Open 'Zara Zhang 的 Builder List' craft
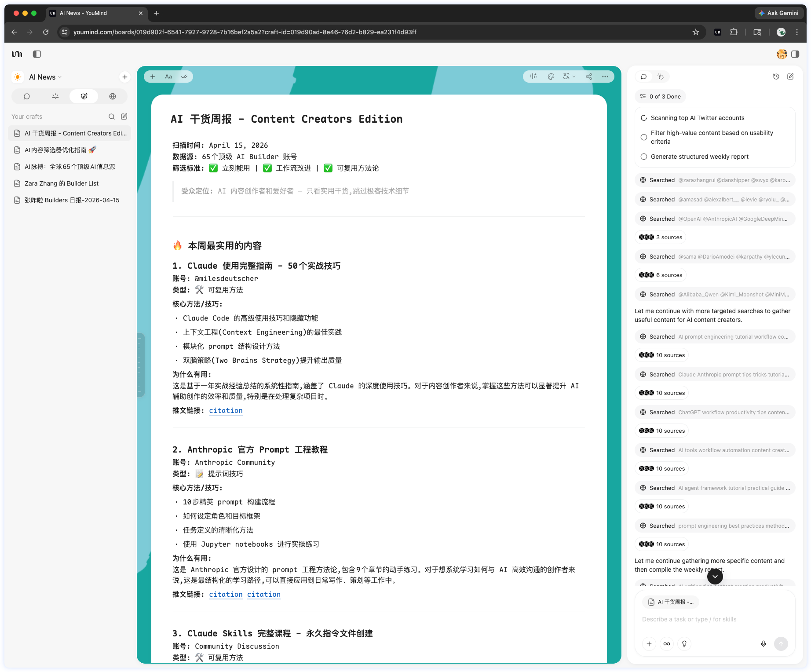The width and height of the screenshot is (811, 672). [62, 183]
